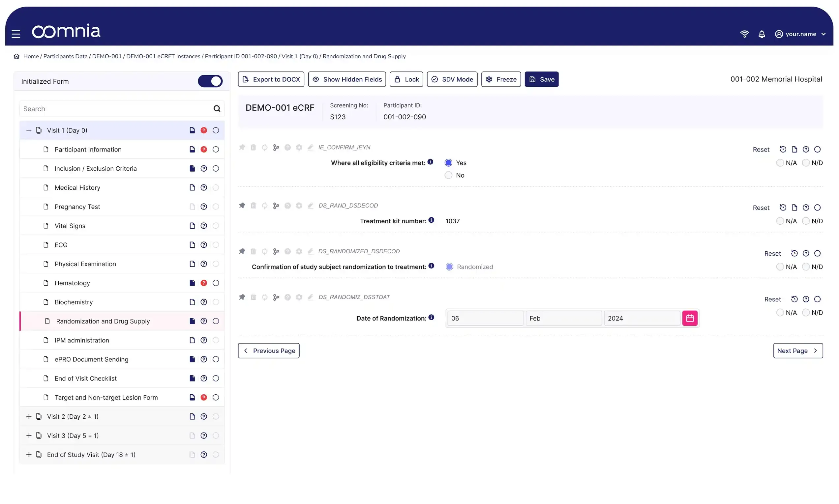Click red query icon on Hematology row

pyautogui.click(x=203, y=283)
